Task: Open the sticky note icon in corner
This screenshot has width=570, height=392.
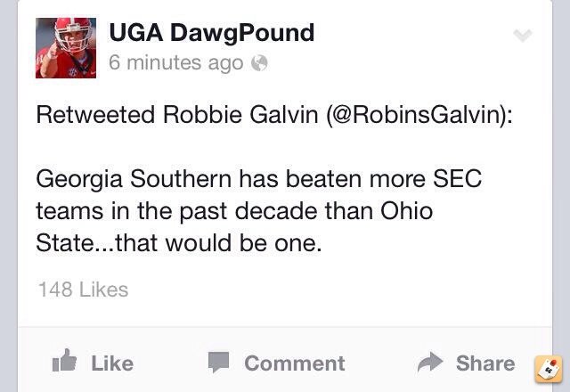Action: click(x=549, y=370)
